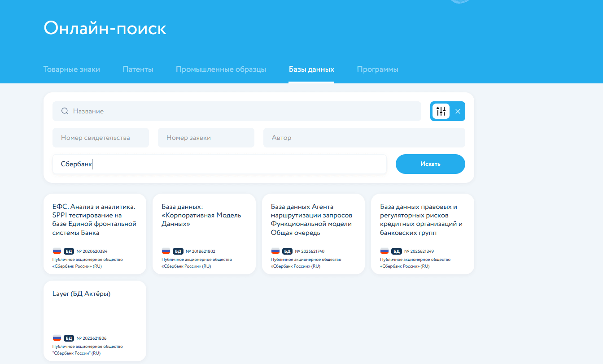The width and height of the screenshot is (603, 364).
Task: Click the magnifier icon in Название field
Action: tap(65, 111)
